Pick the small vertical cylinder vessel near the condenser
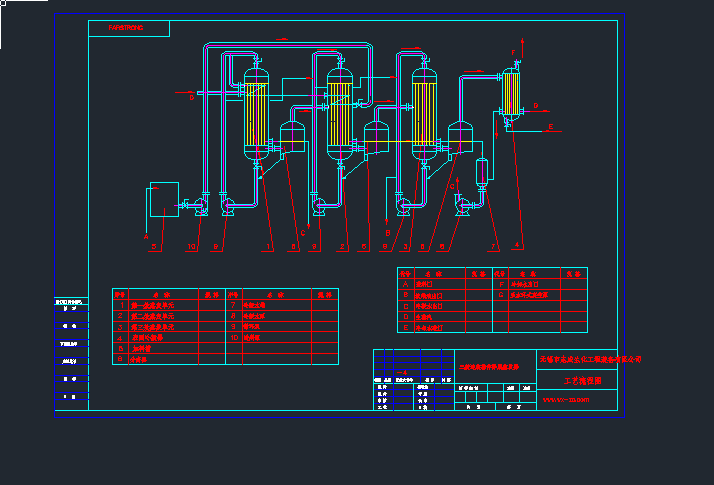The height and width of the screenshot is (485, 714). click(x=484, y=172)
